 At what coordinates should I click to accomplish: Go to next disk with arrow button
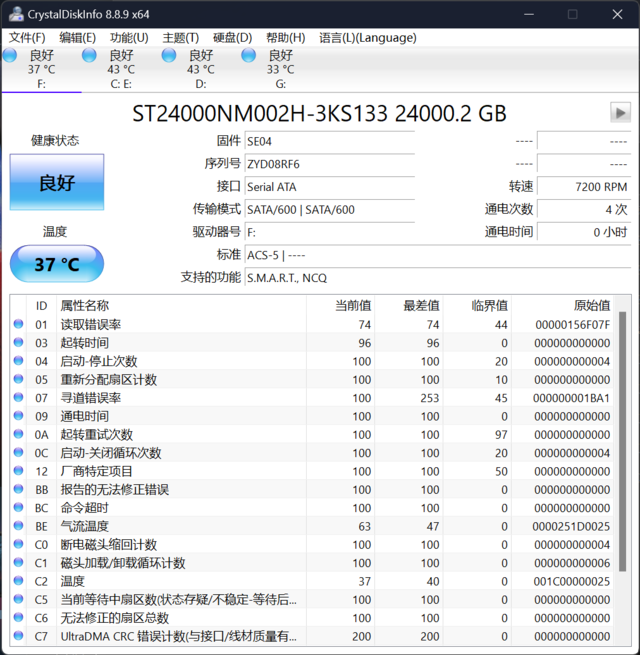pyautogui.click(x=620, y=112)
